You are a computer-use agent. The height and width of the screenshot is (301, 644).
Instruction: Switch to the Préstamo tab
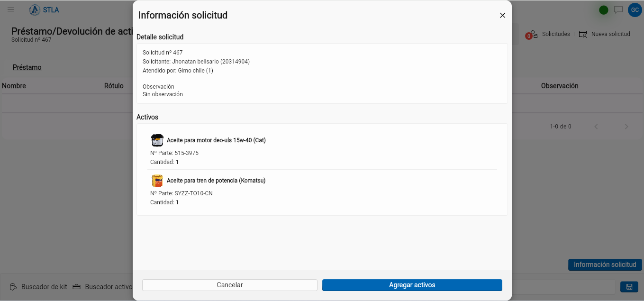coord(27,67)
